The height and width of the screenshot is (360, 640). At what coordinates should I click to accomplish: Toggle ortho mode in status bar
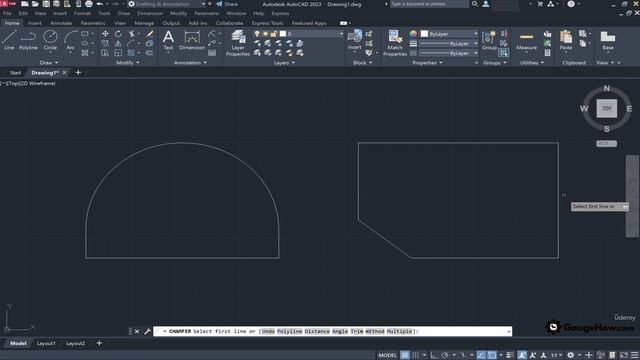click(x=434, y=355)
